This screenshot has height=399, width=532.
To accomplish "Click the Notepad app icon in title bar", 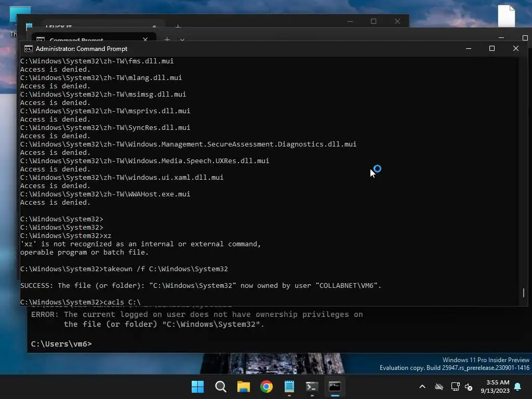I will click(x=29, y=26).
